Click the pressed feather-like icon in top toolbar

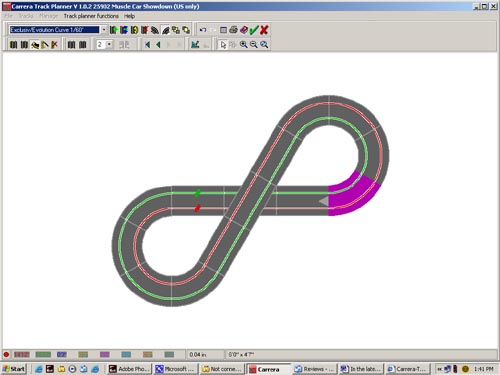point(166,30)
